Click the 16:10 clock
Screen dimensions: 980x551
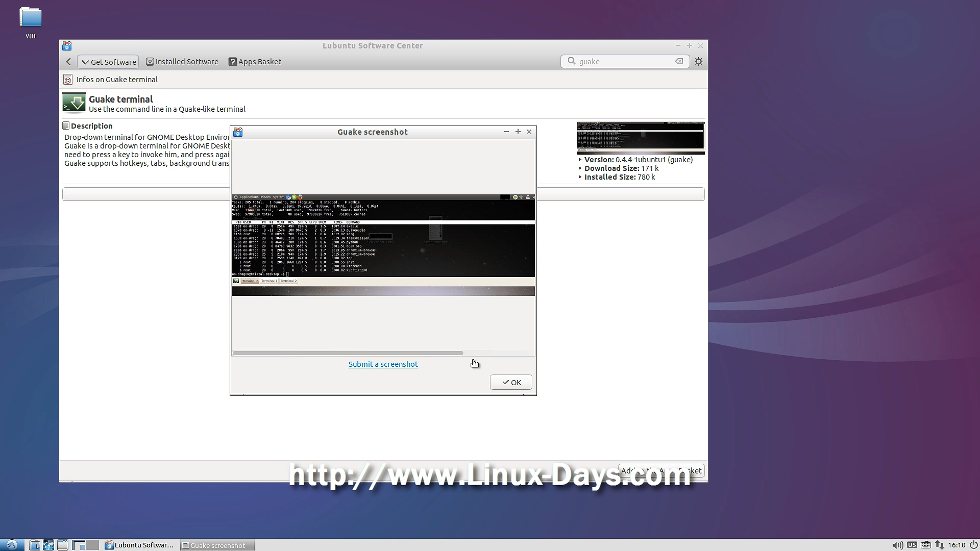pyautogui.click(x=957, y=545)
